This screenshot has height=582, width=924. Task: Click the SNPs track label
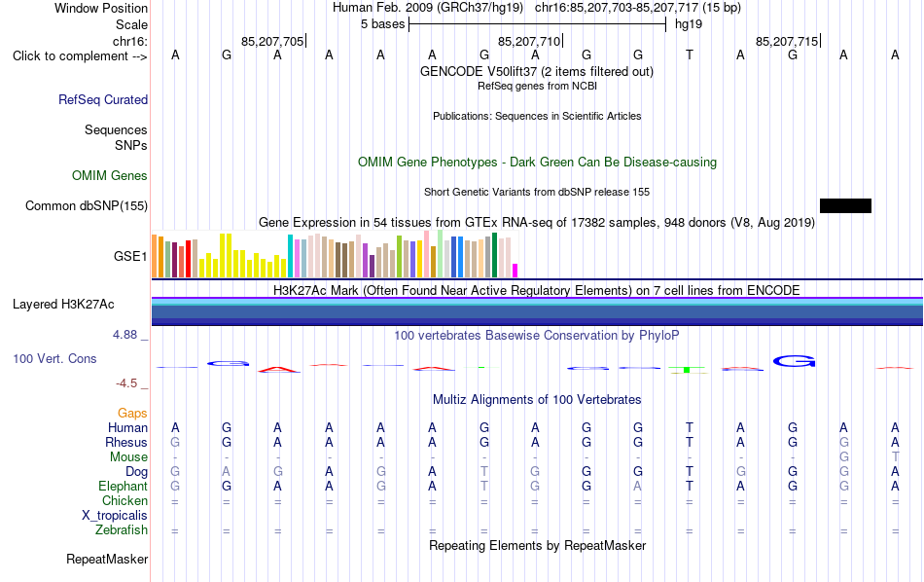131,145
